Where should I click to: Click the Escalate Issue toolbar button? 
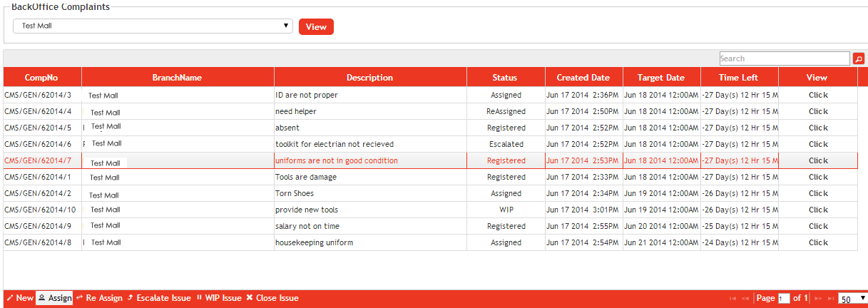tap(159, 298)
